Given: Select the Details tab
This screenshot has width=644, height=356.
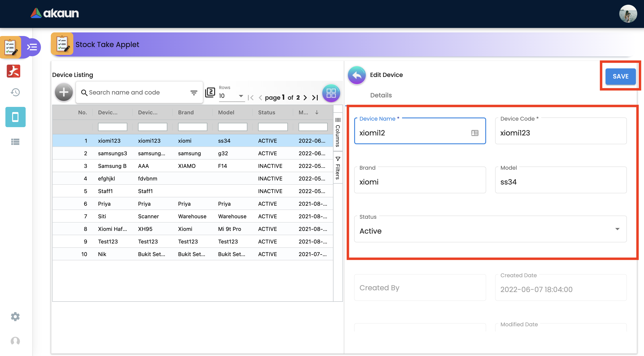Looking at the screenshot, I should pos(381,95).
